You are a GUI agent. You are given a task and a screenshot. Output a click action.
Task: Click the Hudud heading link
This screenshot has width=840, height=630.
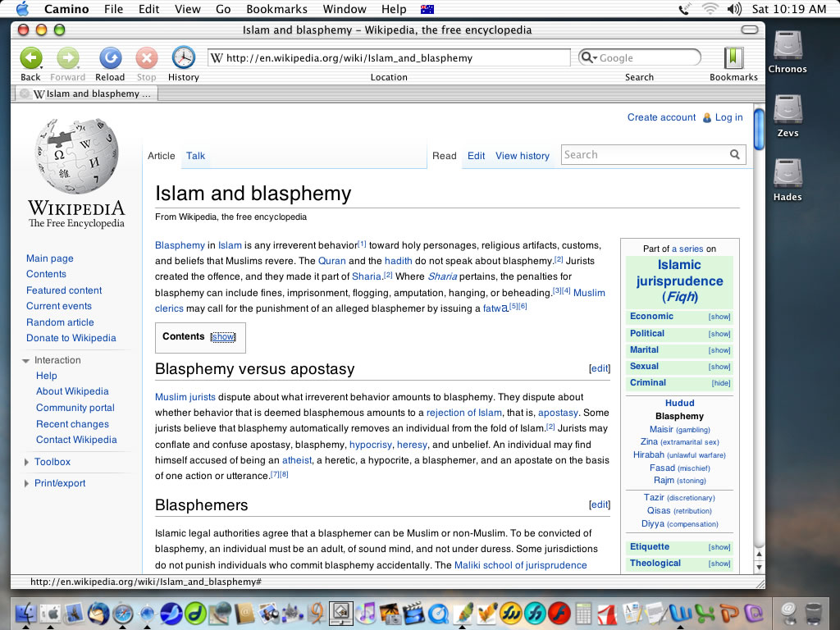(679, 403)
